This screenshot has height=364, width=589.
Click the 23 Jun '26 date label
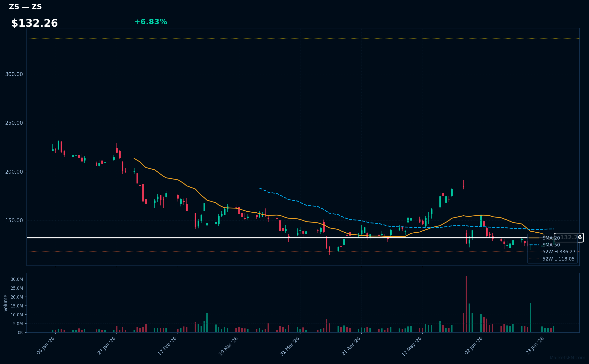coord(535,346)
